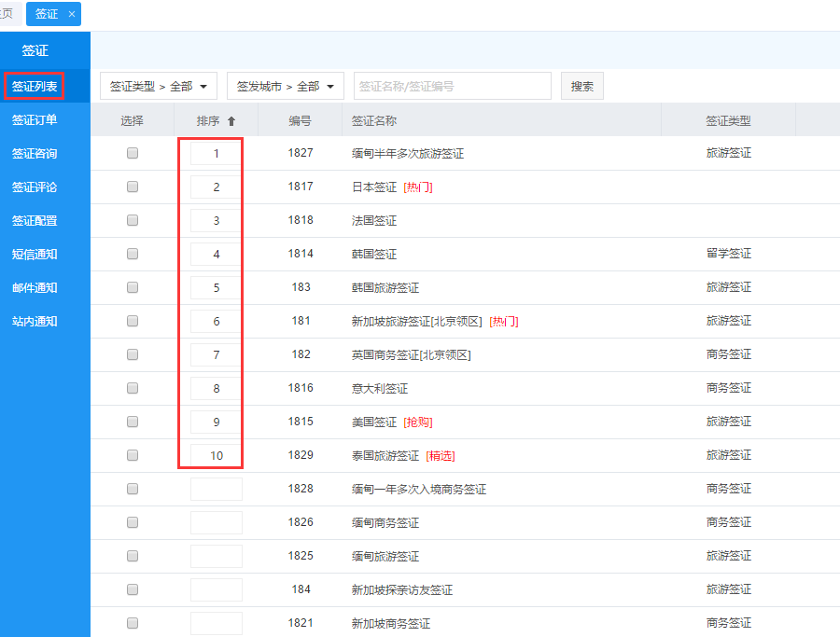Viewport: 840px width, 637px height.
Task: Open the 泰国旅游签证 entry name
Action: (x=385, y=456)
